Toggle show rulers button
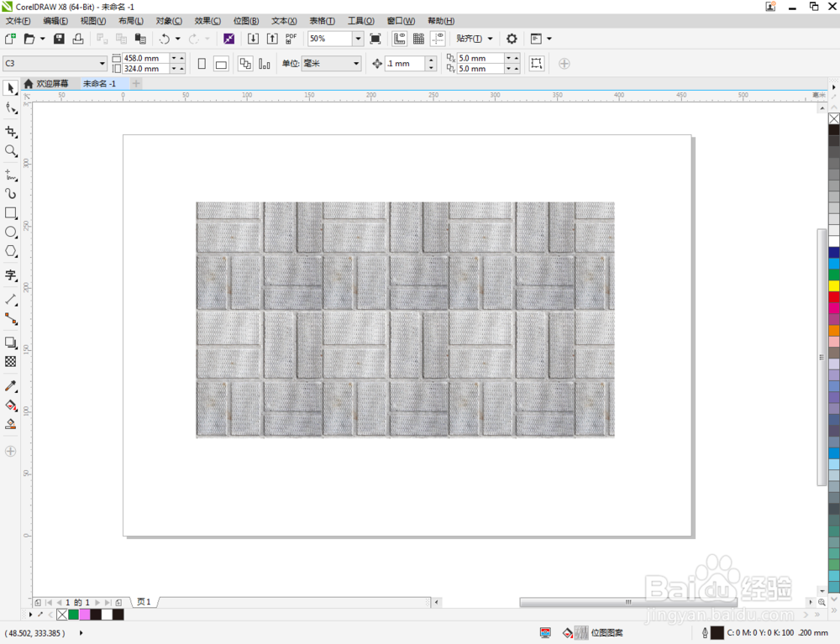Image resolution: width=840 pixels, height=644 pixels. coord(400,39)
